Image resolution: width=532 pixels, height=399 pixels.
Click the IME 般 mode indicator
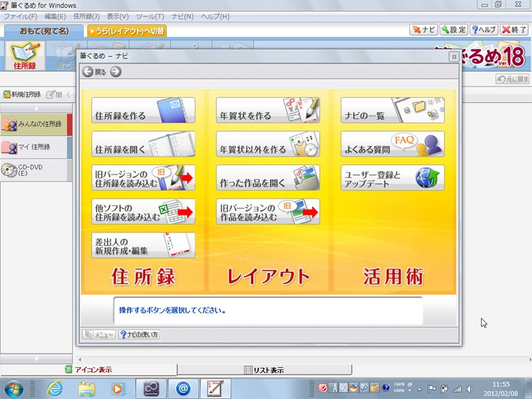[343, 388]
